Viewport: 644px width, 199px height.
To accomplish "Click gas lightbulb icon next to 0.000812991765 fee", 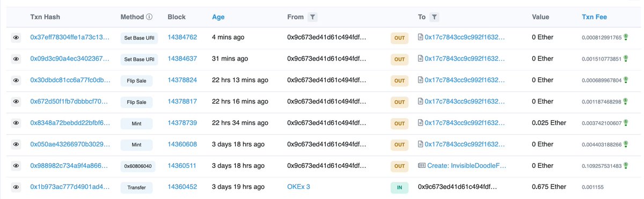I will 626,38.
